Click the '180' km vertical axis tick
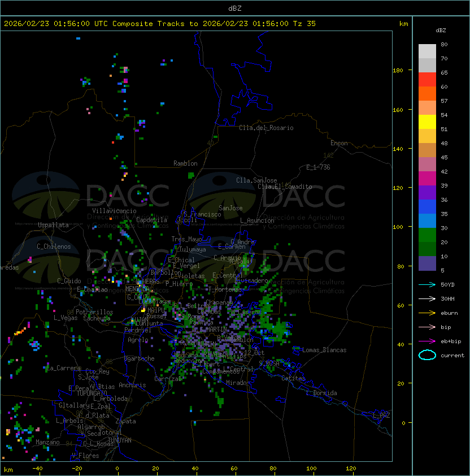Viewport: 470px width, 476px height. pyautogui.click(x=398, y=71)
